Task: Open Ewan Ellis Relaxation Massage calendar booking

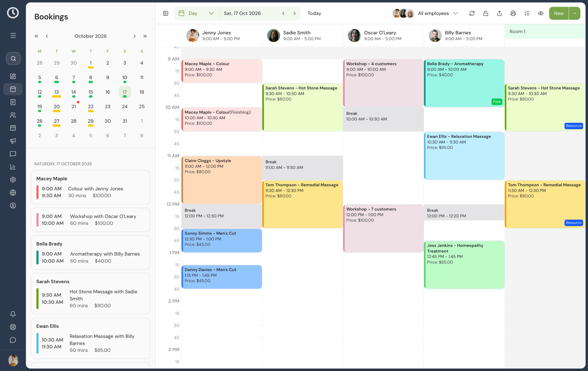Action: [464, 156]
